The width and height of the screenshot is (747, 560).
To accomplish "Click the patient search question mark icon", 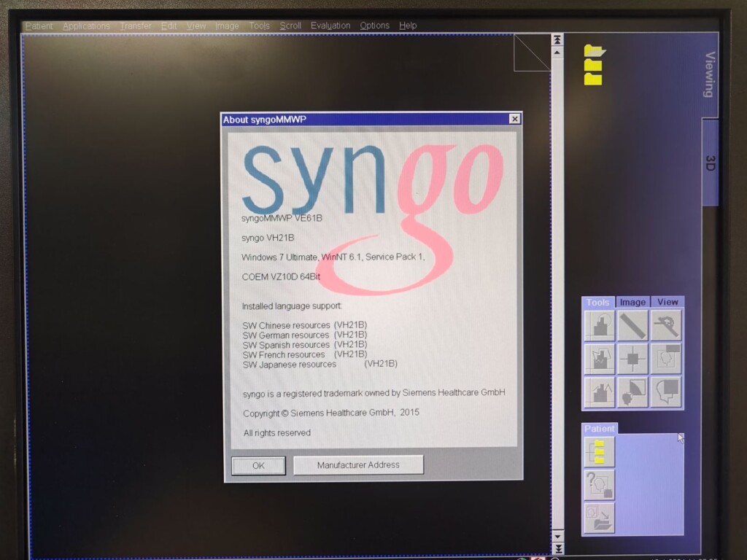I will (x=599, y=484).
